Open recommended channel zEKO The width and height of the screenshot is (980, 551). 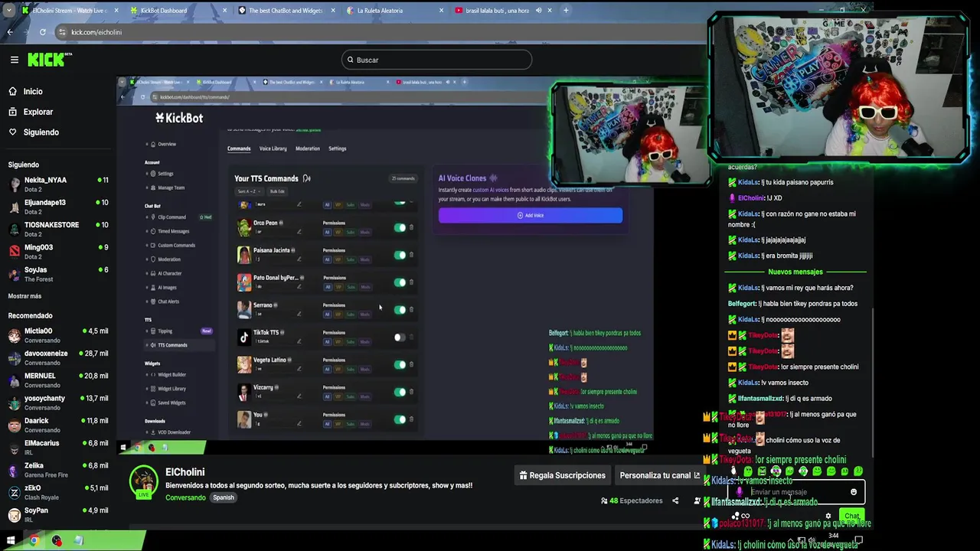pos(58,492)
